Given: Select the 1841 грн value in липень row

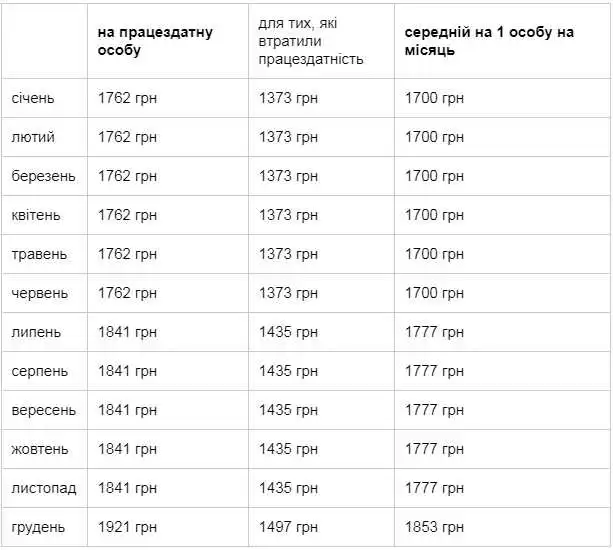Looking at the screenshot, I should 127,332.
